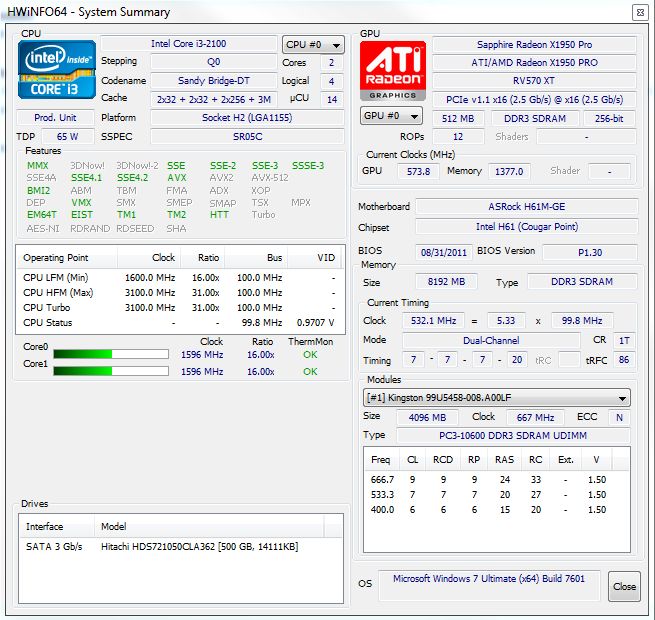The width and height of the screenshot is (655, 620).
Task: Click the CPU LFM (Min) row
Action: pos(180,278)
